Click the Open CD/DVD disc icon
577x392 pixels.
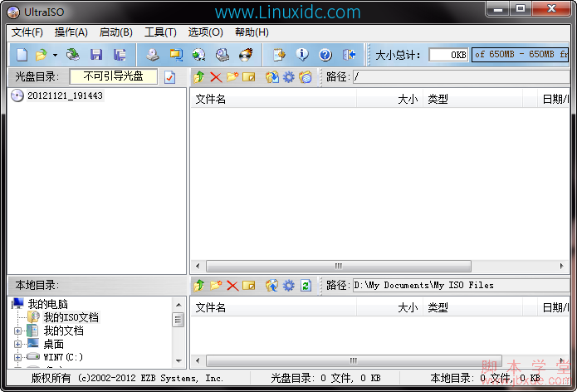[x=73, y=55]
